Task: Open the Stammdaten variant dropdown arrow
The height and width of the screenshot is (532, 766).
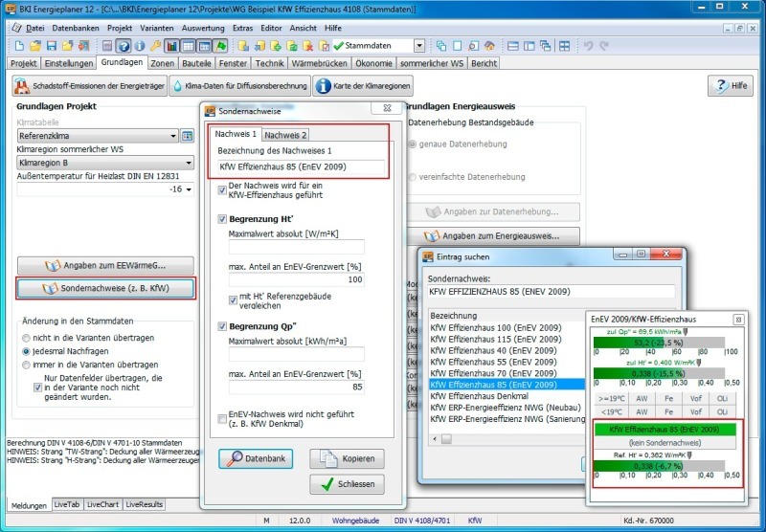Action: tap(419, 46)
